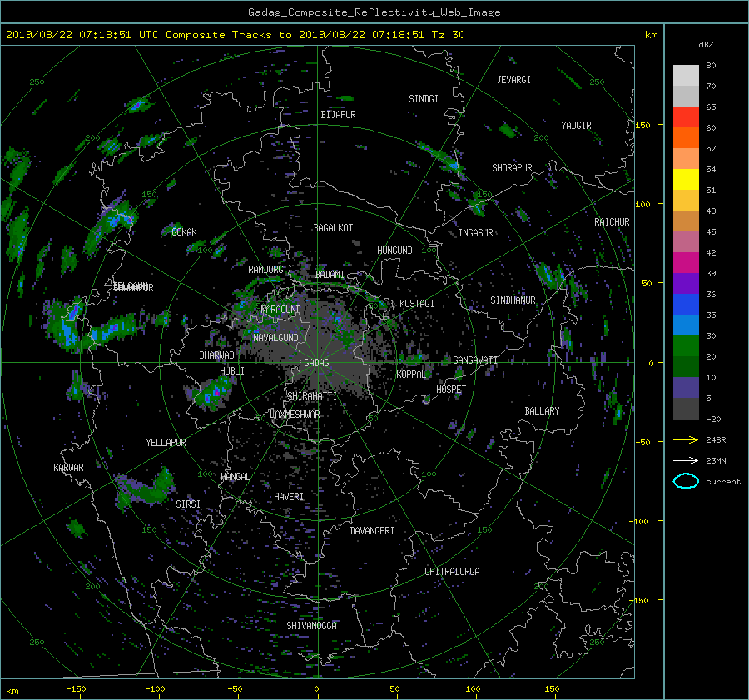
Task: Click the HANGAL city label
Action: tap(235, 477)
